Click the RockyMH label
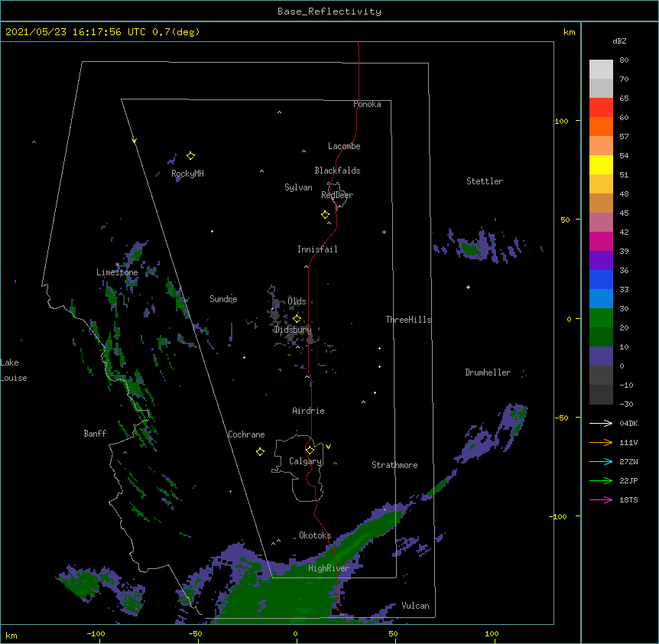The image size is (659, 644). click(x=187, y=174)
